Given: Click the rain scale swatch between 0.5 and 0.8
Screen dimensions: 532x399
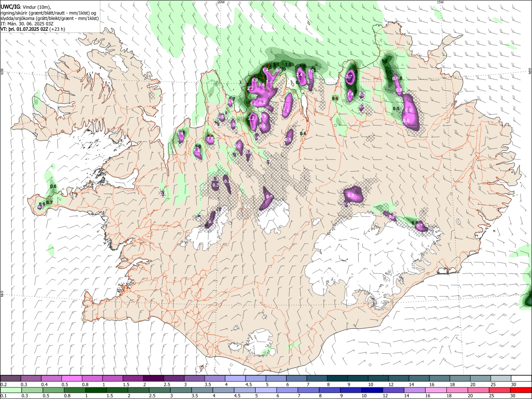Looking at the screenshot, I should [53, 390].
